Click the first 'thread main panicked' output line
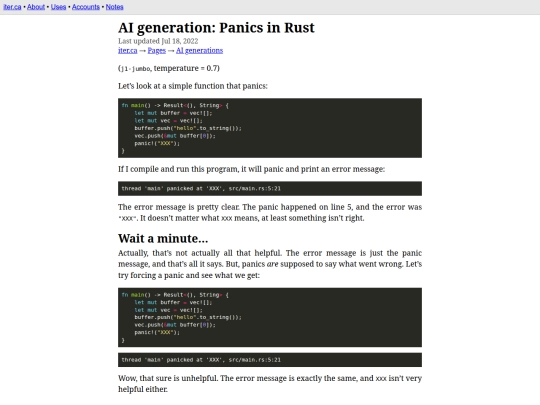This screenshot has width=540, height=405. (x=201, y=188)
